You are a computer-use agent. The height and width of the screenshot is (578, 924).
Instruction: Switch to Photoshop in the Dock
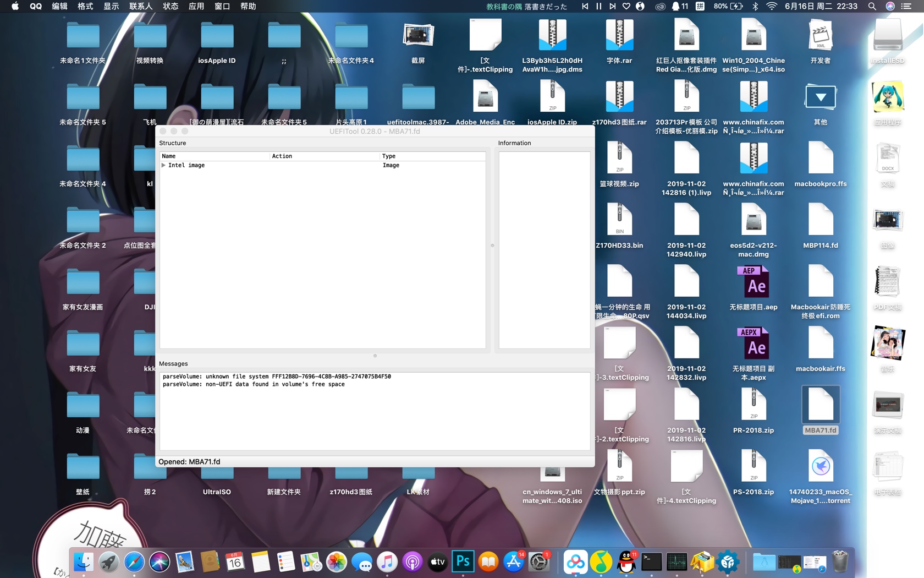[x=463, y=562]
